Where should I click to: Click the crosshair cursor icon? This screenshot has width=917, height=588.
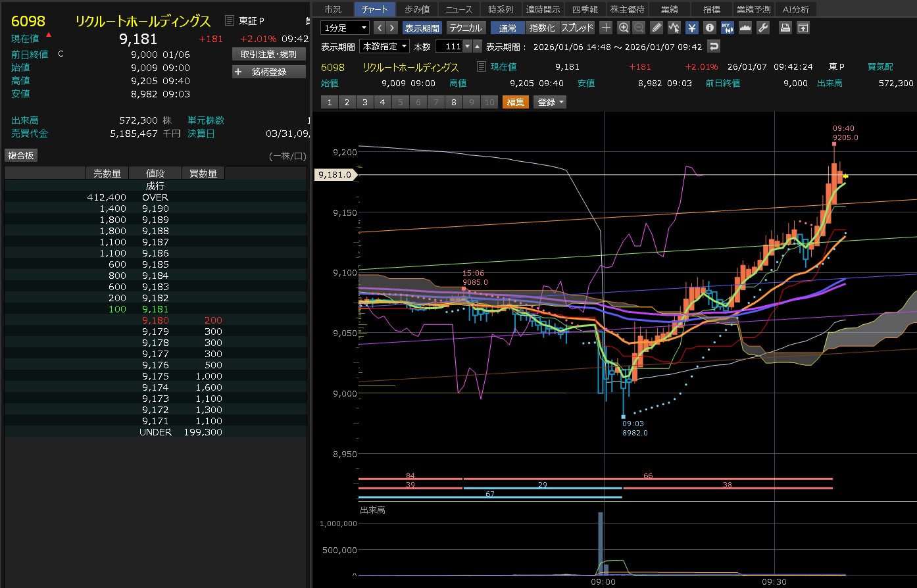tap(606, 28)
